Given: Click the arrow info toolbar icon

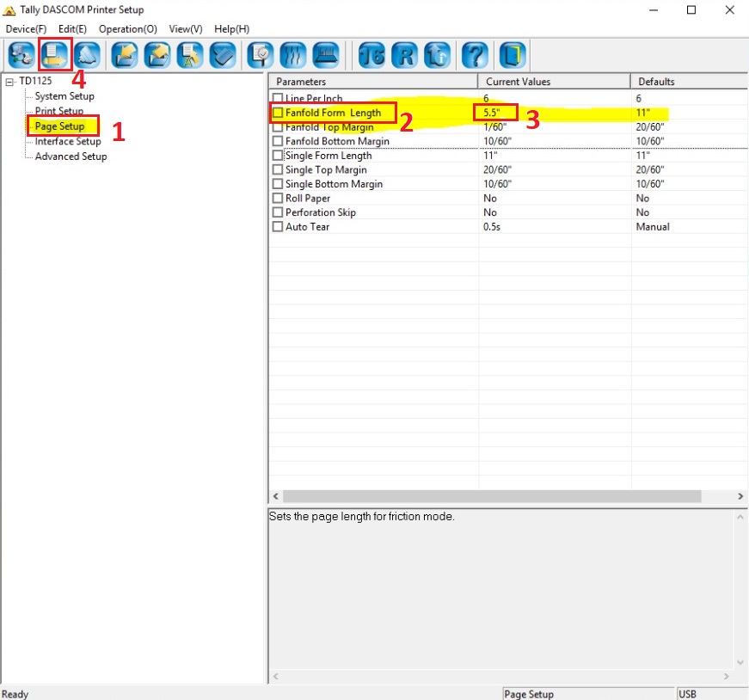Looking at the screenshot, I should (438, 55).
